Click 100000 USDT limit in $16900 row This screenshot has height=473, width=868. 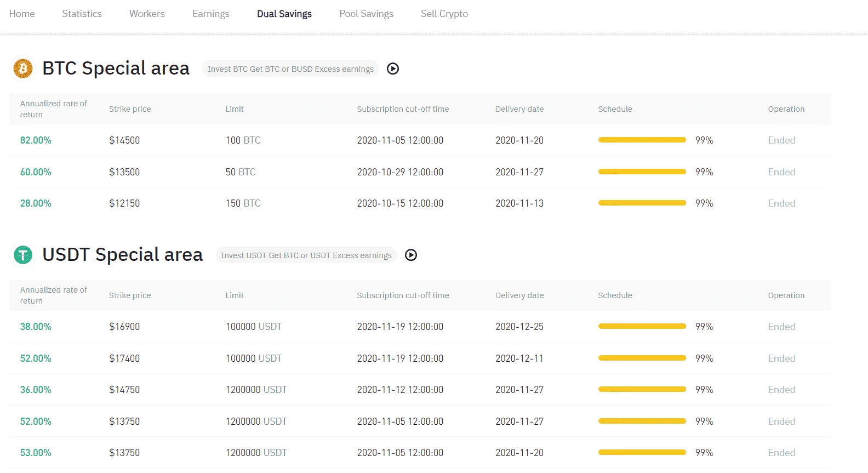click(254, 327)
